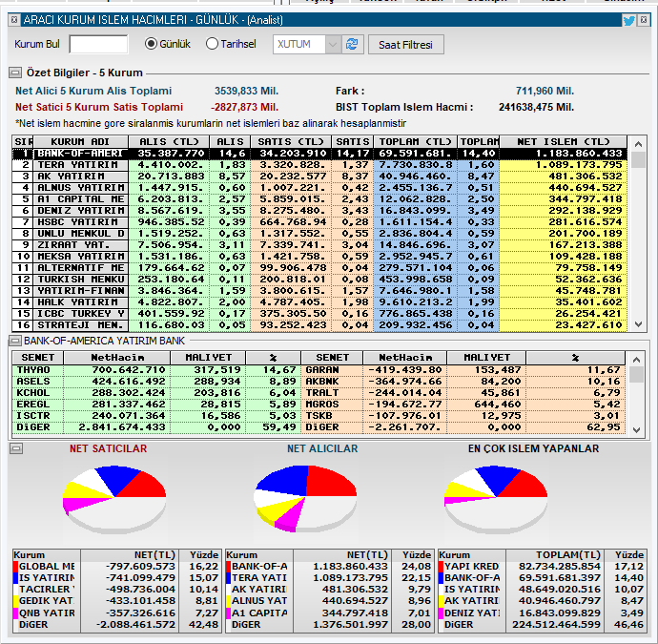The image size is (658, 644).
Task: Select the MEKSA YATIRIM row
Action: tap(319, 257)
